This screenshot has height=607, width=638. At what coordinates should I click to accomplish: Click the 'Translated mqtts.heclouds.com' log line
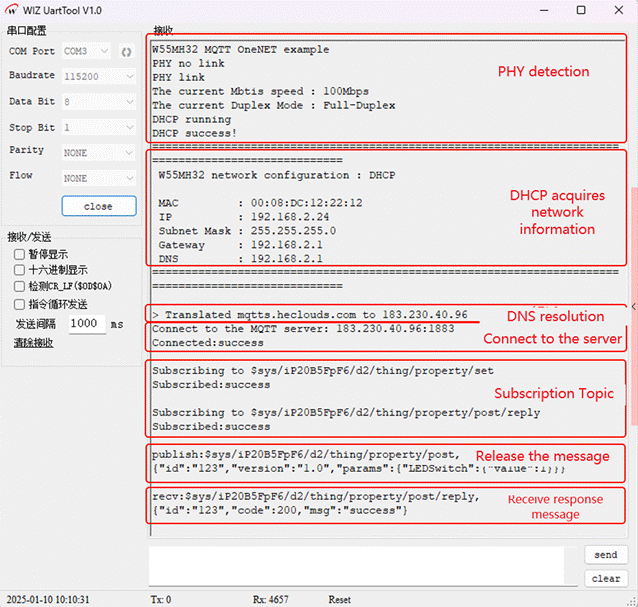click(310, 314)
